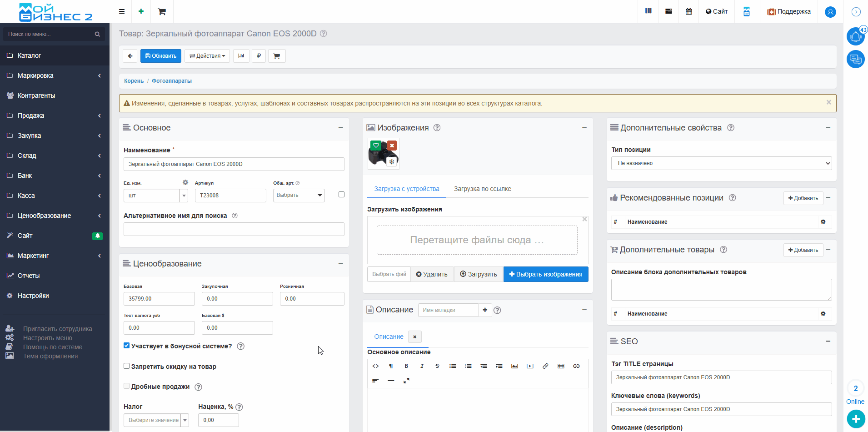Open the Действия dropdown
868x432 pixels.
(x=207, y=56)
